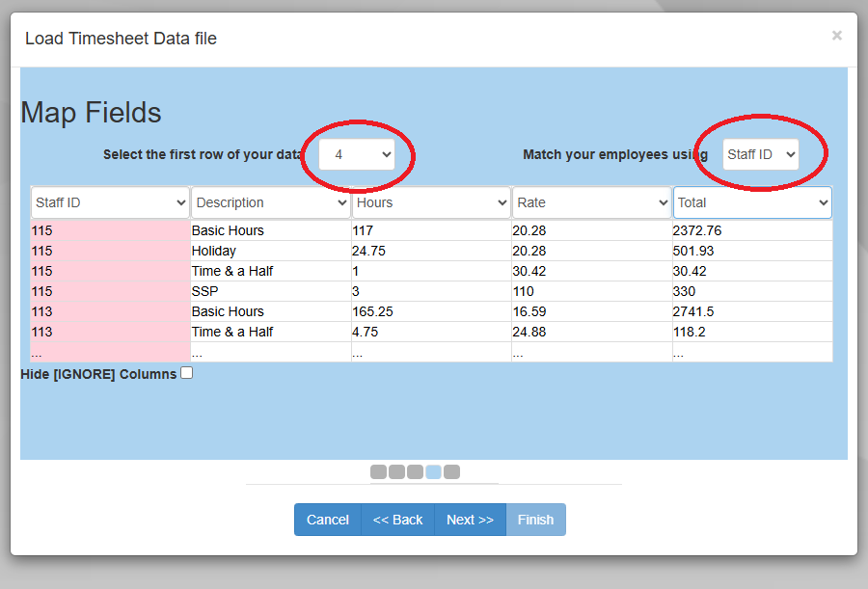Open the Rate column mapping dropdown
Viewport: 868px width, 589px height.
coord(591,202)
